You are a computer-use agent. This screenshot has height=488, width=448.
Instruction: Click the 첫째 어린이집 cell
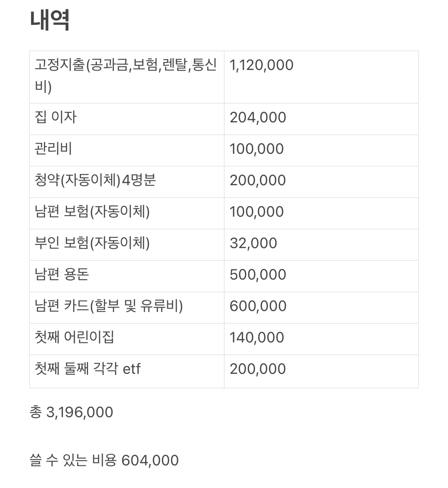[127, 339]
